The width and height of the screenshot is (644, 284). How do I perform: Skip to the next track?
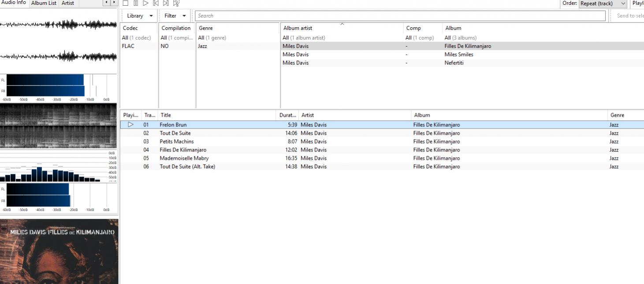tap(166, 3)
